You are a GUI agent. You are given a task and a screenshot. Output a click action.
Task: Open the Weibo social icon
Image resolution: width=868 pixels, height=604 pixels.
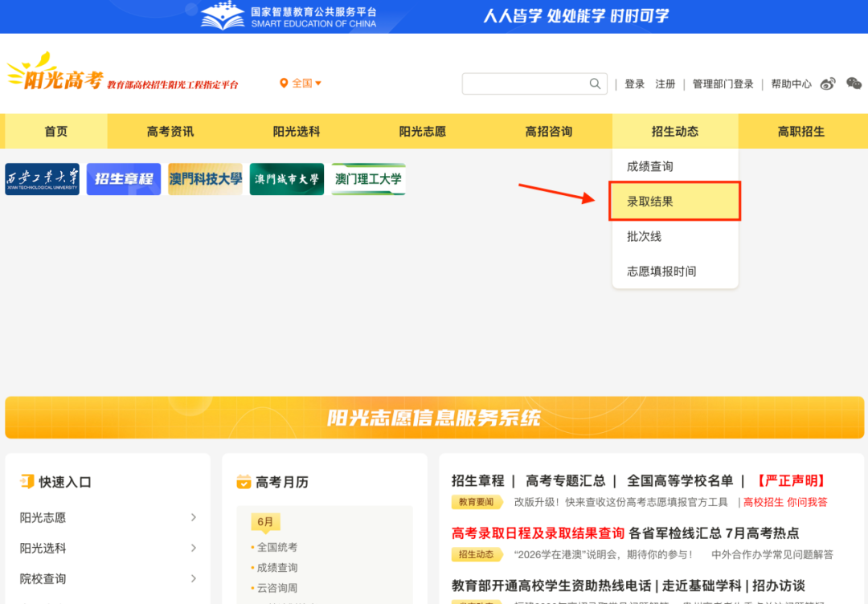pyautogui.click(x=828, y=84)
